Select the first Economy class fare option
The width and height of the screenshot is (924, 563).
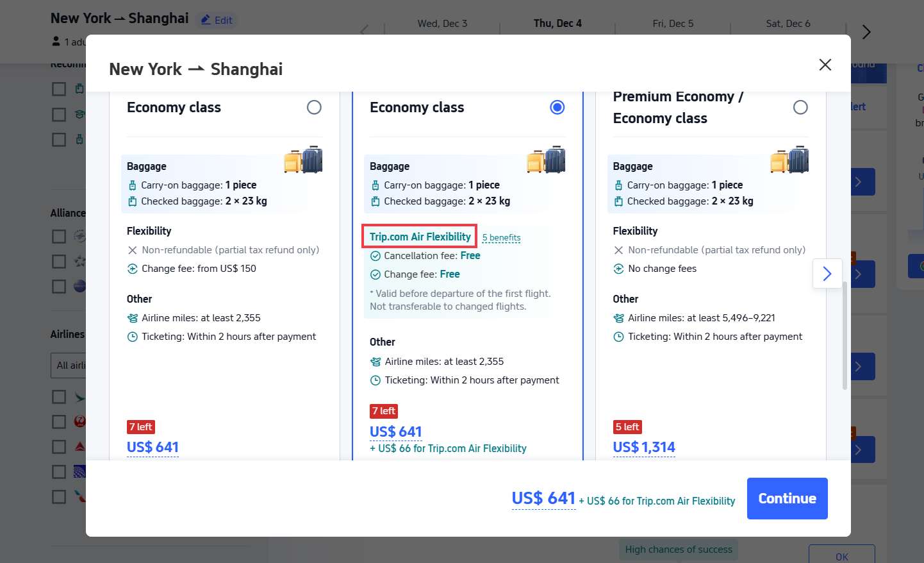click(314, 107)
